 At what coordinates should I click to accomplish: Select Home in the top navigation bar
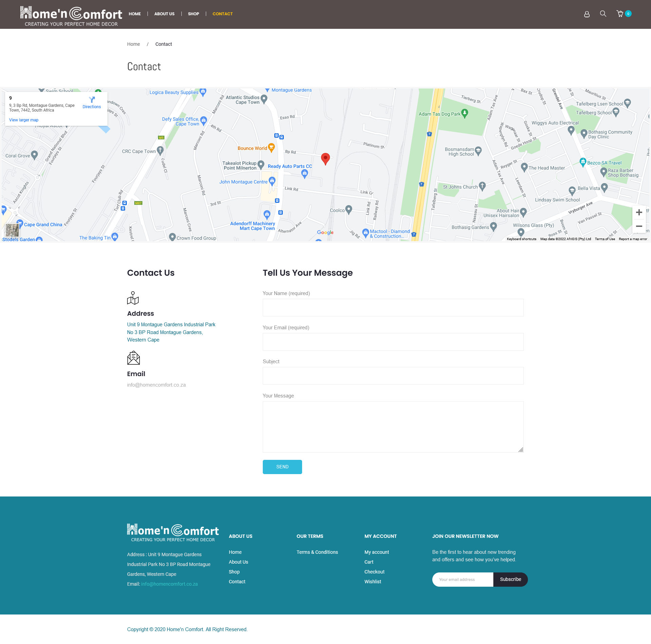coord(135,14)
